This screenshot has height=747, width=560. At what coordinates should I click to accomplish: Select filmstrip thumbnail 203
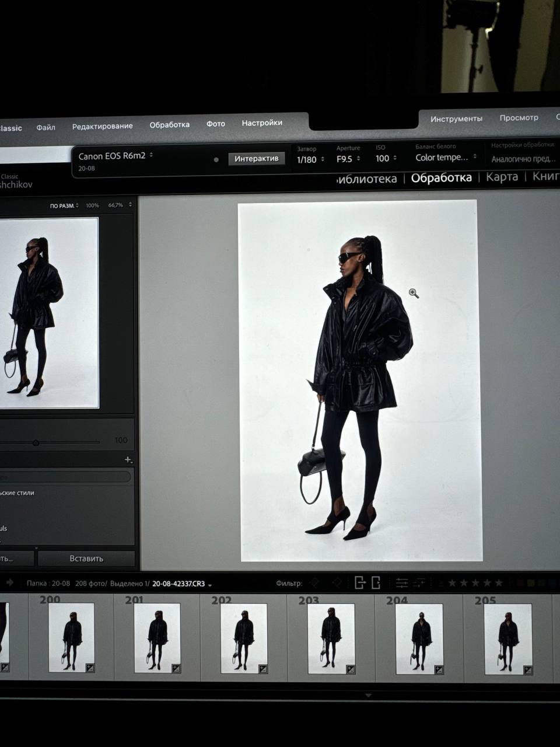pos(331,638)
